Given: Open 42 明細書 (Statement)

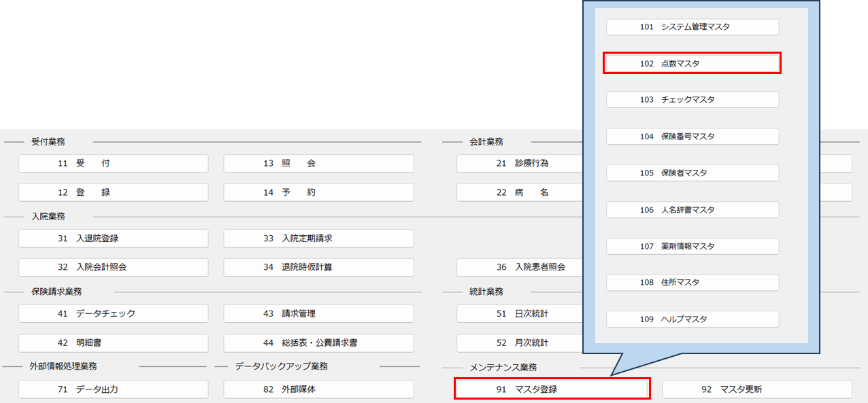Looking at the screenshot, I should click(x=113, y=343).
